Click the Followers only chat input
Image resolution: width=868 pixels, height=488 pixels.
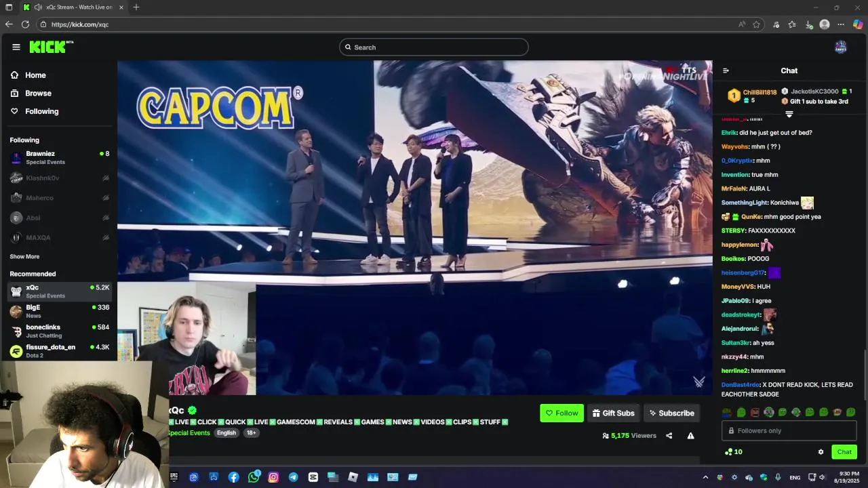[789, 430]
